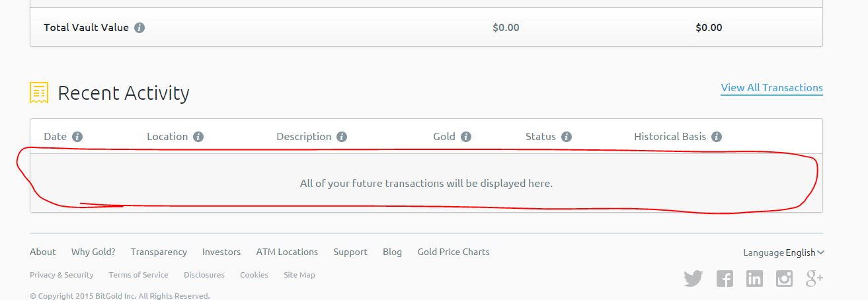Open the Twitter social icon
The height and width of the screenshot is (300, 868).
coord(693,279)
